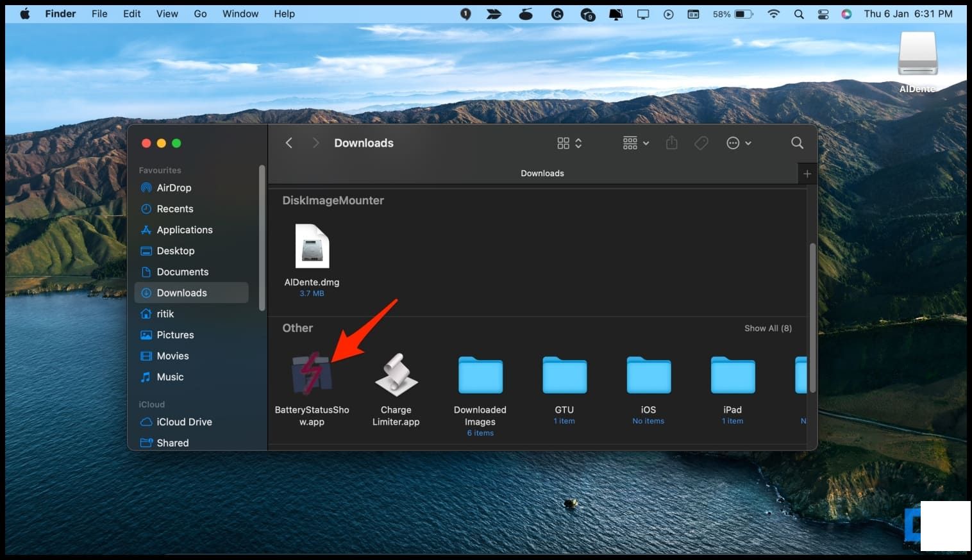972x560 pixels.
Task: Select the AlDente.dmg file icon
Action: coord(312,246)
